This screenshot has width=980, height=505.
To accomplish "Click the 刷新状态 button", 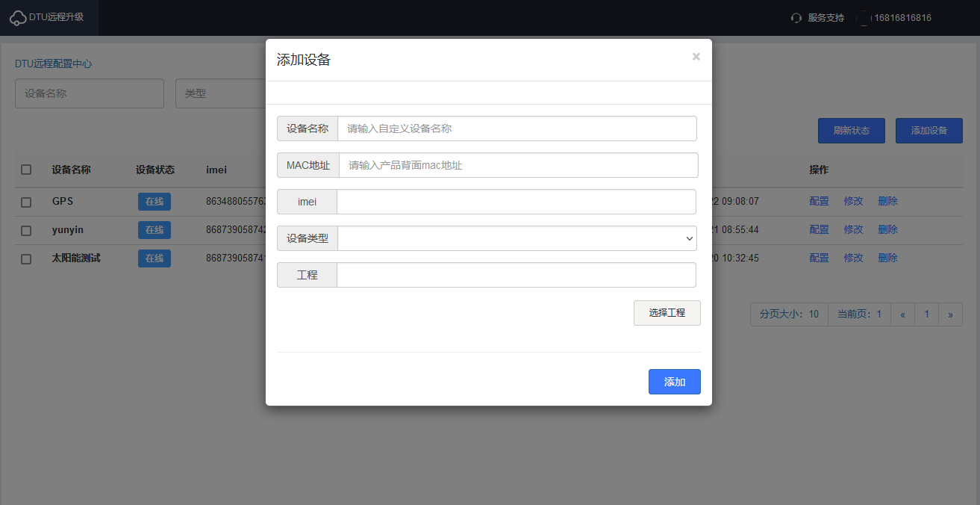I will click(x=851, y=131).
